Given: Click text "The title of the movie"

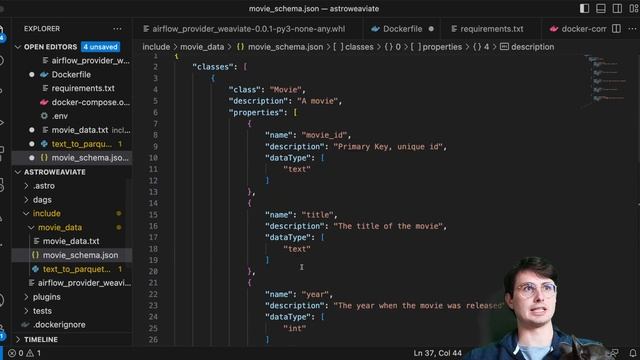Looking at the screenshot, I should point(388,226).
